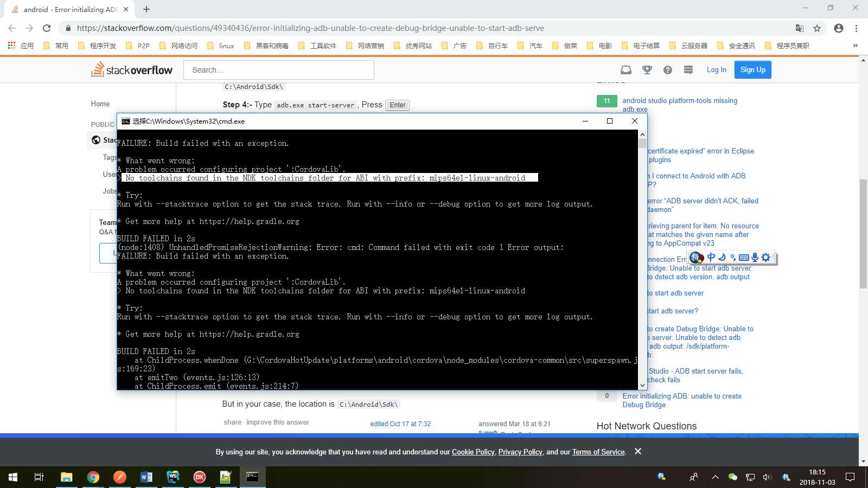This screenshot has width=868, height=488.
Task: Expand the bookmarks bar overflow chevron
Action: coord(856,46)
